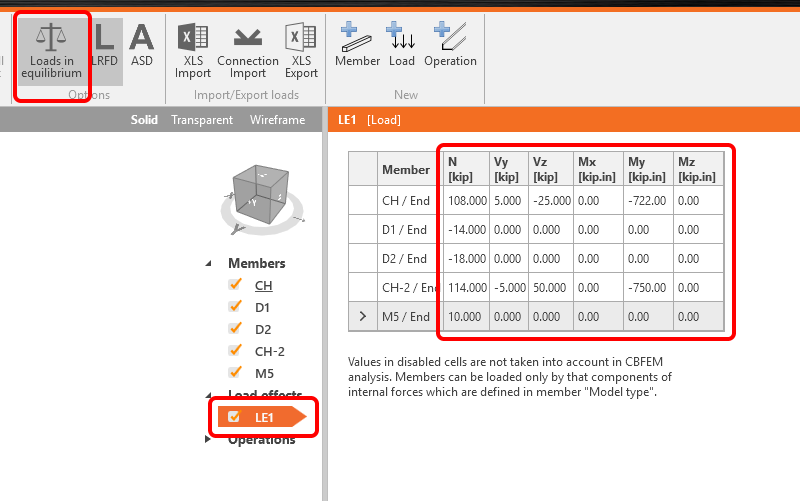Click the Vz [kip] column header
800x501 pixels.
551,169
